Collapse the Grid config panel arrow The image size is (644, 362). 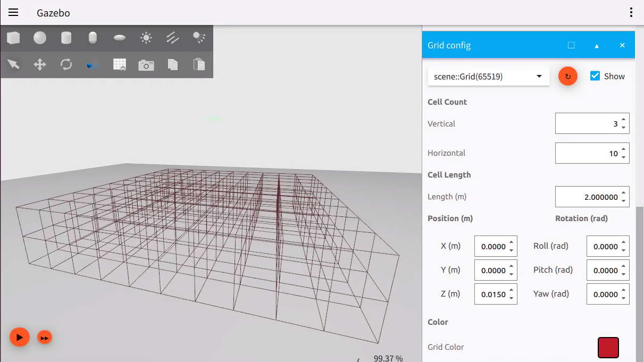(x=597, y=46)
